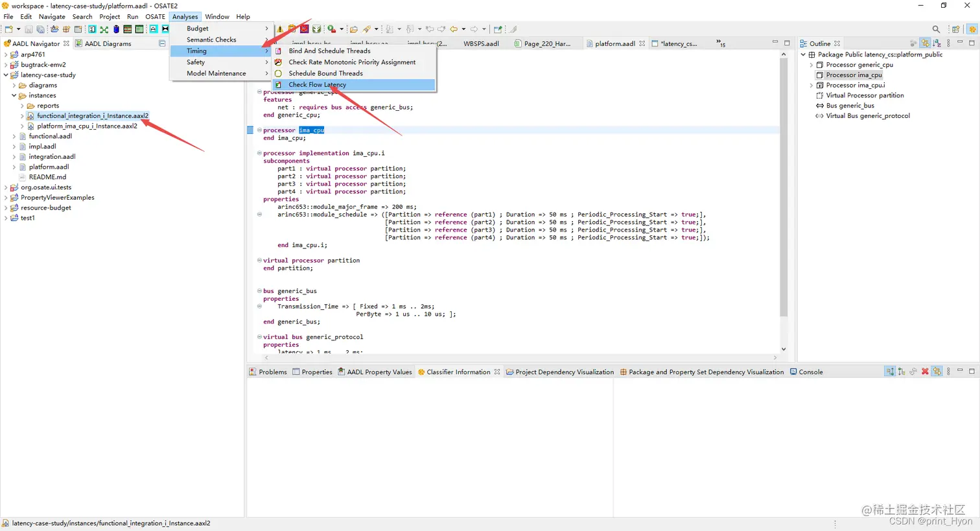Viewport: 980px width, 531px height.
Task: Open the Console tab
Action: (806, 372)
